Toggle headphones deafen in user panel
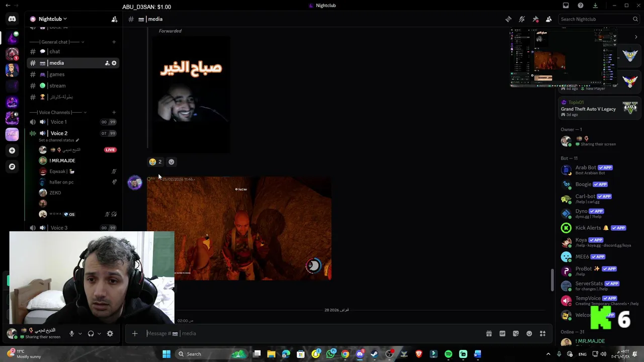This screenshot has height=362, width=644. point(91,333)
